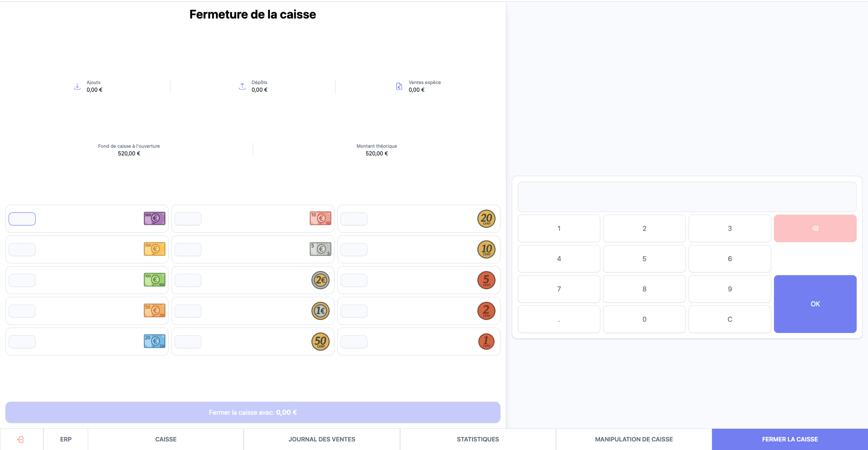Focus the 1 euro coin quantity field
868x450 pixels.
(188, 311)
